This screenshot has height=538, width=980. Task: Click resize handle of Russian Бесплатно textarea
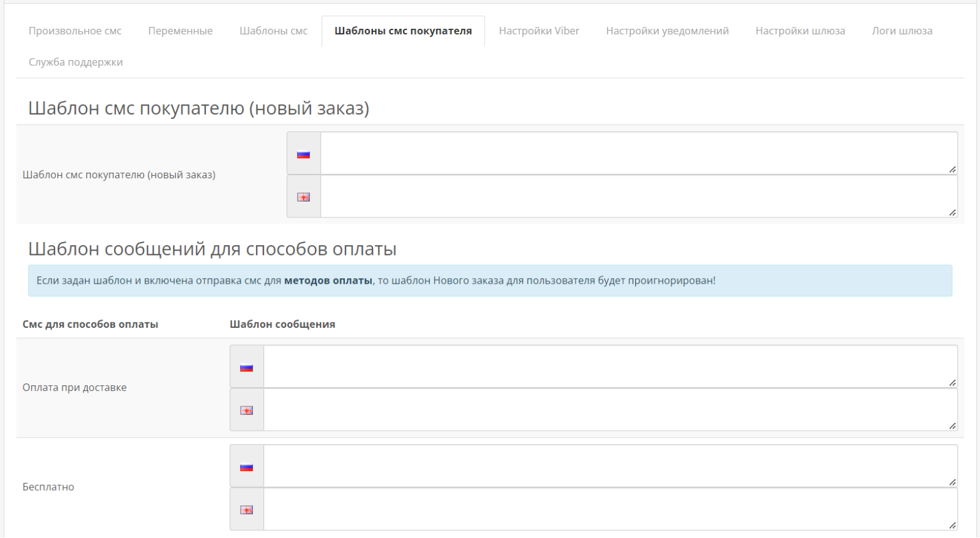952,482
